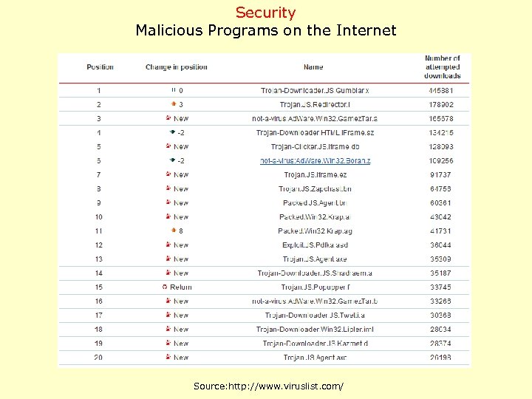Click the New icon in row 12
Screen dimensions: 532x399
tap(169, 245)
